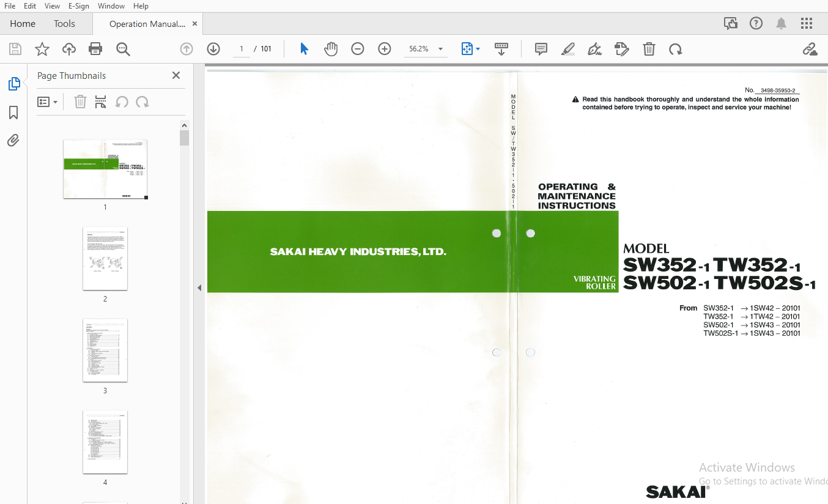Open the Sign with pen tool

point(595,49)
